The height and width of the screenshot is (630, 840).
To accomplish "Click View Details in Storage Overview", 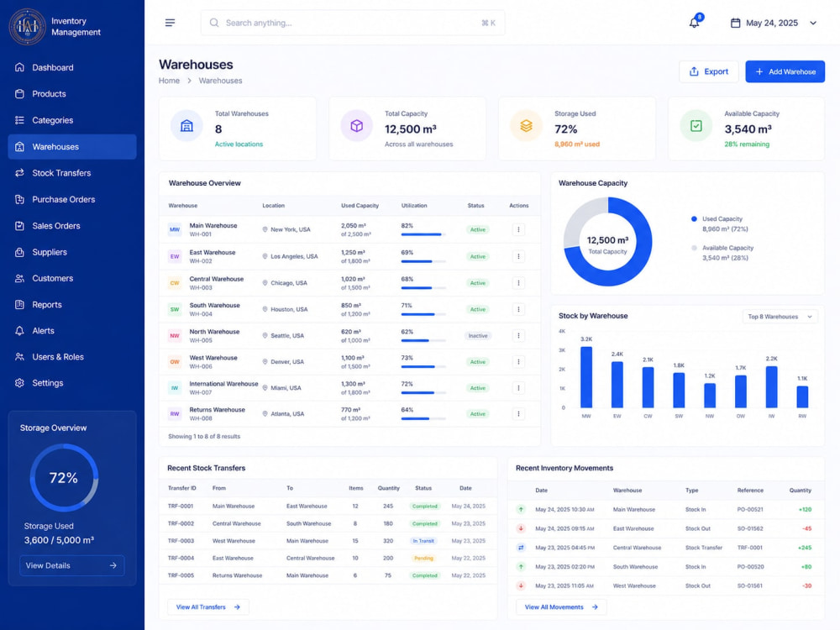I will tap(71, 565).
